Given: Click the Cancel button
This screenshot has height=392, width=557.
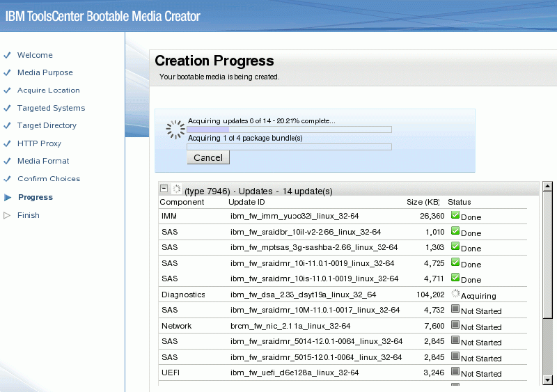Looking at the screenshot, I should click(208, 158).
